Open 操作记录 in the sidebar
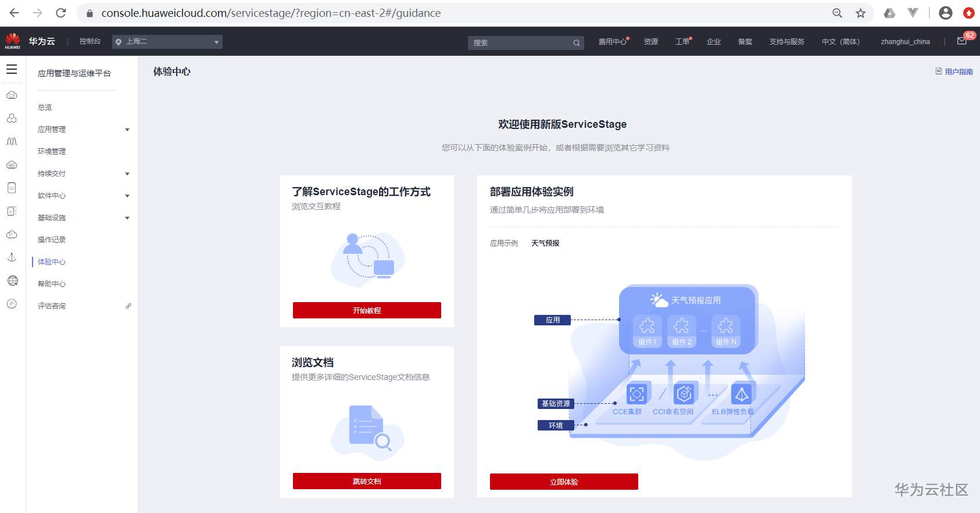This screenshot has width=980, height=513. [52, 240]
